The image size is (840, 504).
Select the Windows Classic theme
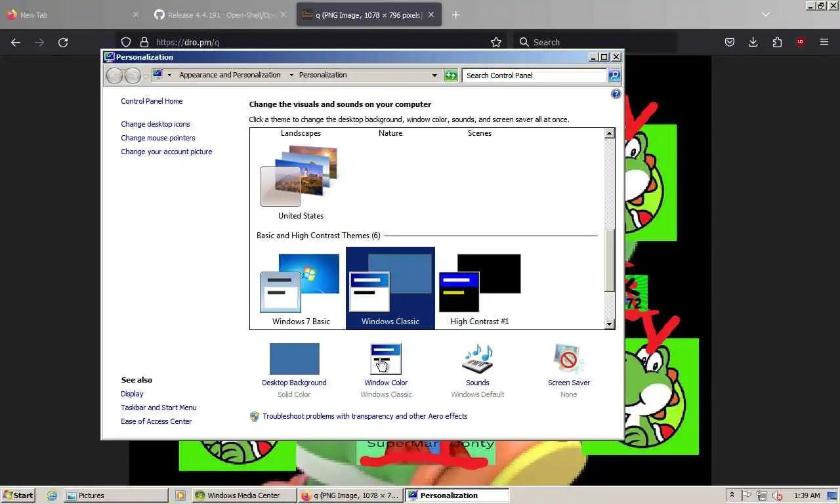coord(390,289)
